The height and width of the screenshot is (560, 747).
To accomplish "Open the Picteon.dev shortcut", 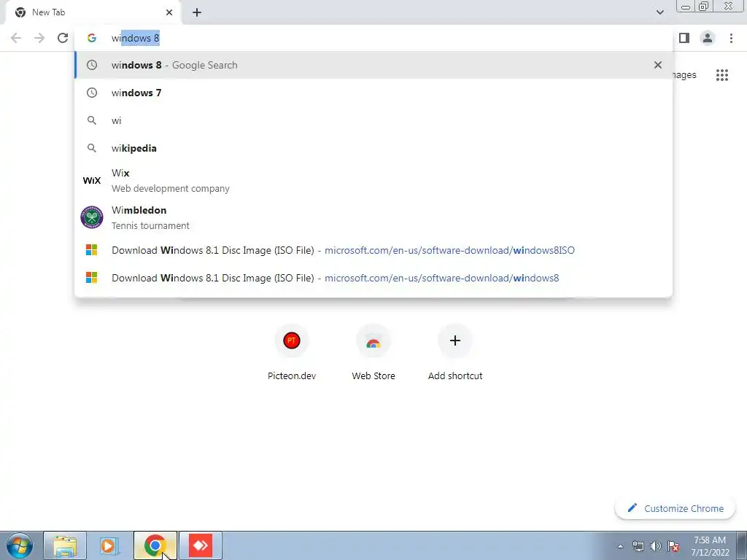I will point(292,353).
